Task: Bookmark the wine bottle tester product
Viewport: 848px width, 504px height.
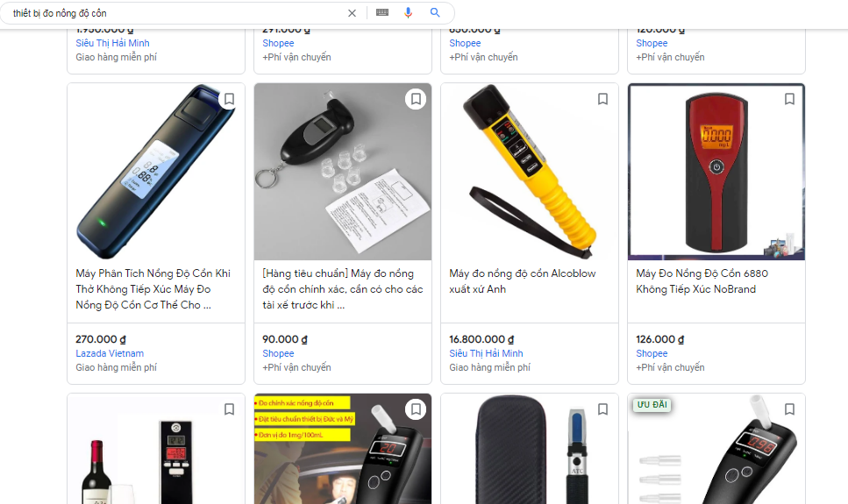Action: [x=229, y=409]
